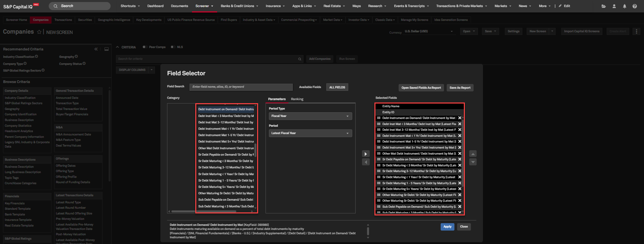The width and height of the screenshot is (644, 244).
Task: Go to Transactions screener tab
Action: [63, 20]
